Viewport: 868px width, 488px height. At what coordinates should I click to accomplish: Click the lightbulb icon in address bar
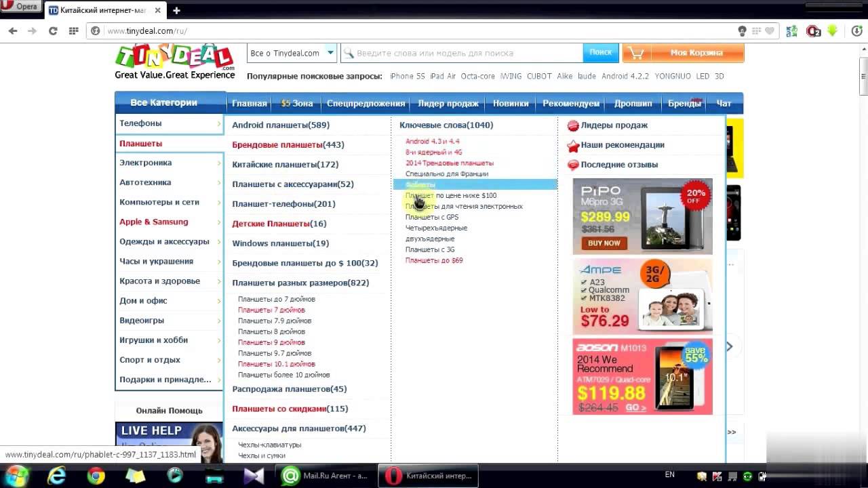tap(743, 30)
